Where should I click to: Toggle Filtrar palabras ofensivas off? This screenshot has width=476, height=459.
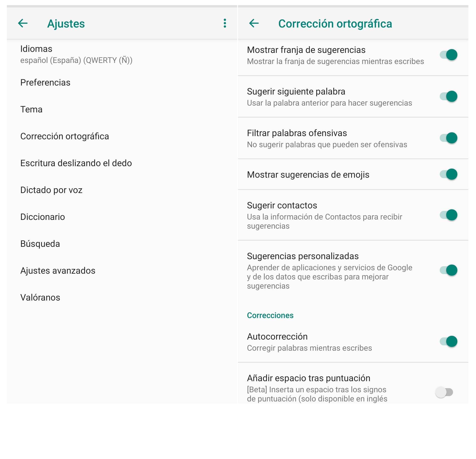tap(448, 138)
